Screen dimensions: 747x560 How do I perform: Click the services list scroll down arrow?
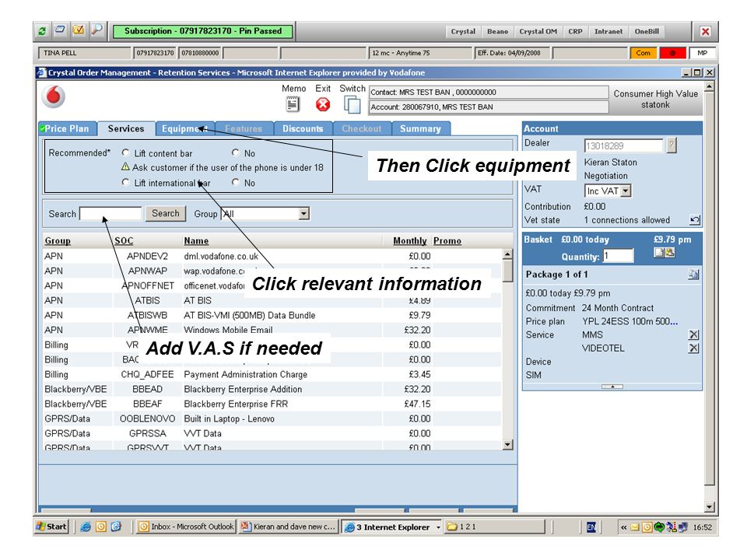[x=508, y=445]
